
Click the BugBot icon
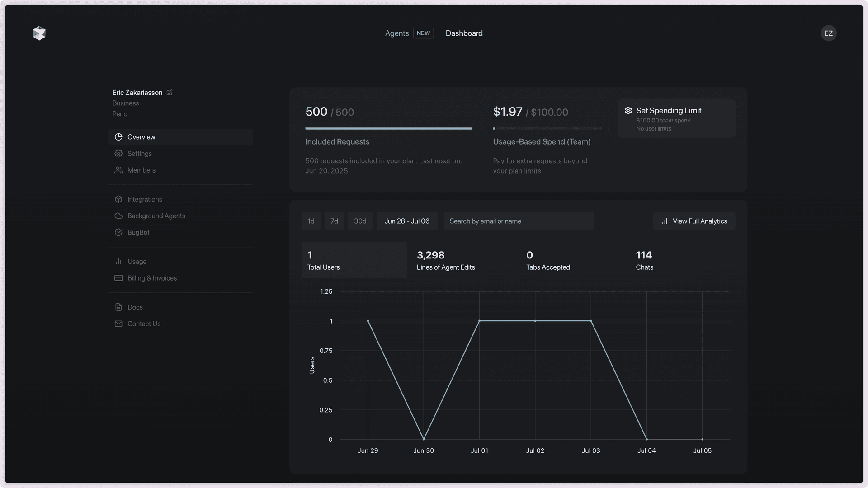[118, 232]
